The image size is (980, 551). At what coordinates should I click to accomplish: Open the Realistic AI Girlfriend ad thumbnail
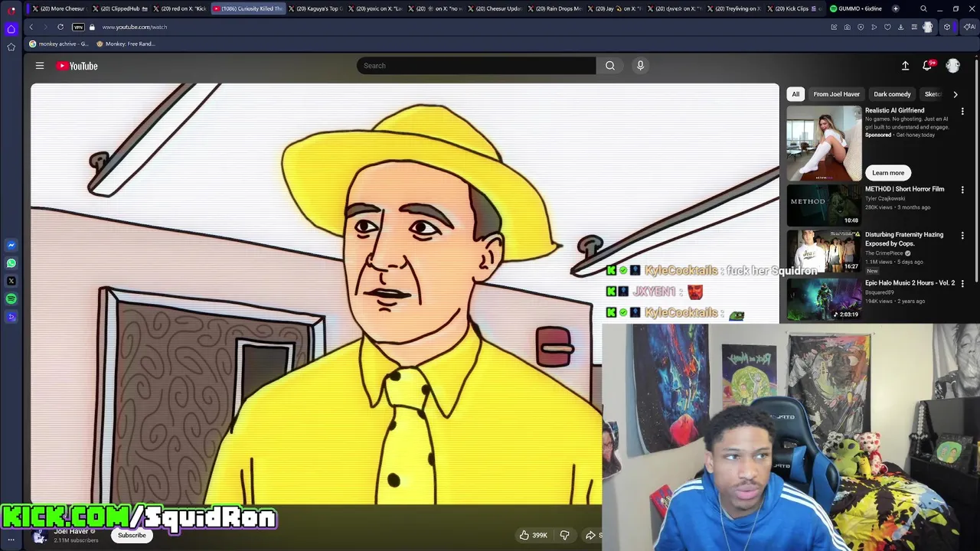pos(824,144)
